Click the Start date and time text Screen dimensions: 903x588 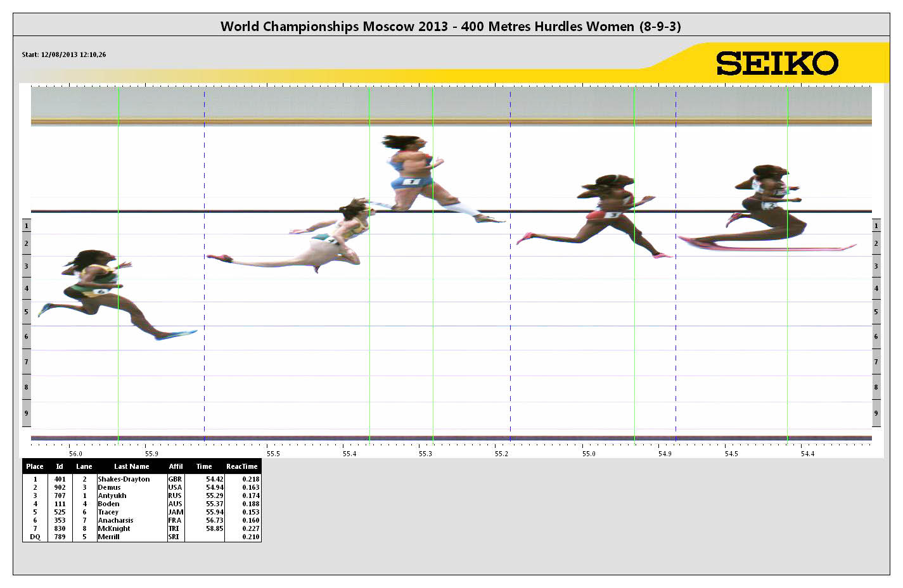coord(64,54)
